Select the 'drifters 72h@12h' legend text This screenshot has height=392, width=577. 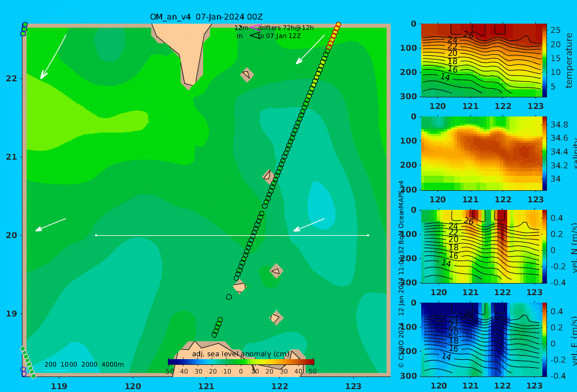(286, 28)
